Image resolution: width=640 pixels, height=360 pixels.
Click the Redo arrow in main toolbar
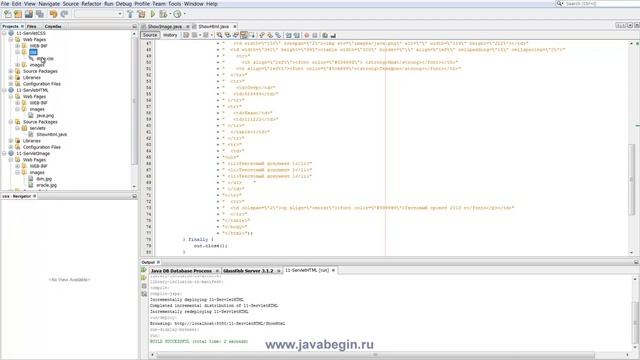(64, 14)
